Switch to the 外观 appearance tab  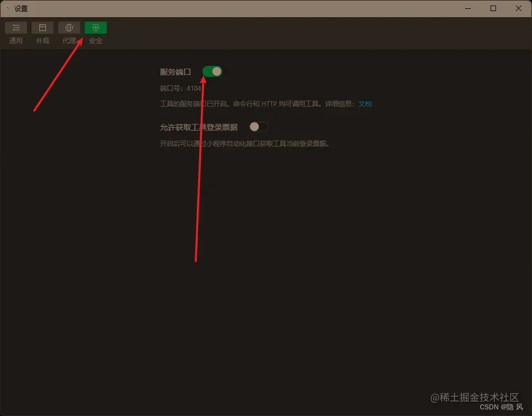(43, 33)
